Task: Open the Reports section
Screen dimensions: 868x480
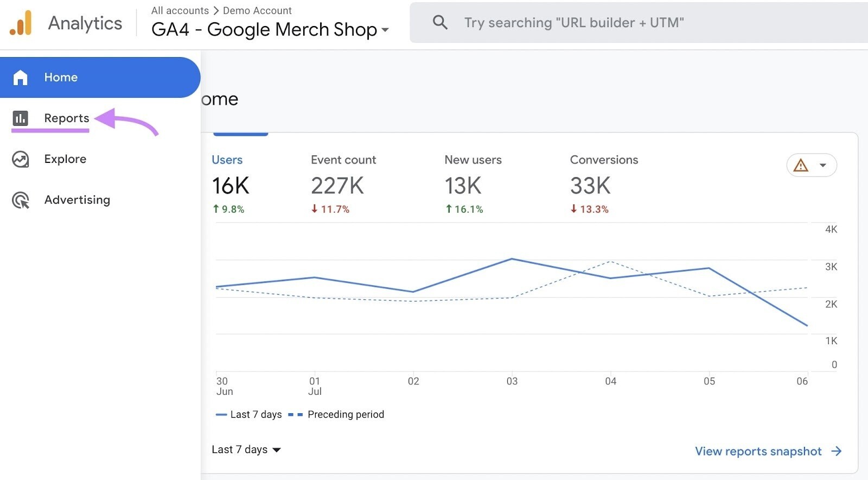Action: 67,118
